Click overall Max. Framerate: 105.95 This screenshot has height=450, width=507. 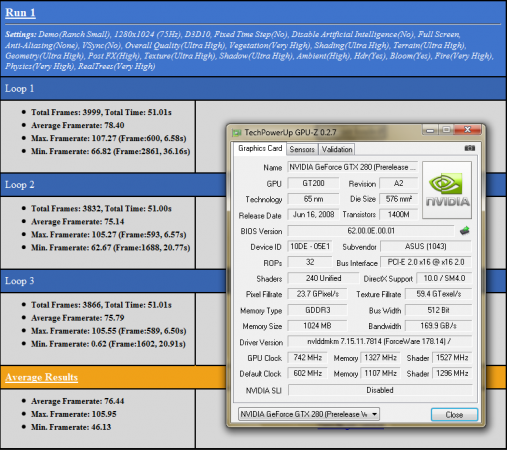coord(74,414)
